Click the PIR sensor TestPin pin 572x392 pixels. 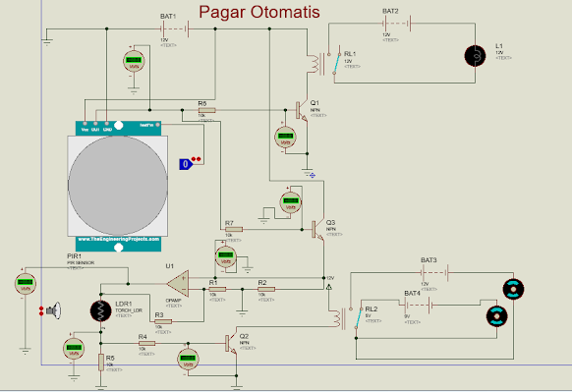157,125
